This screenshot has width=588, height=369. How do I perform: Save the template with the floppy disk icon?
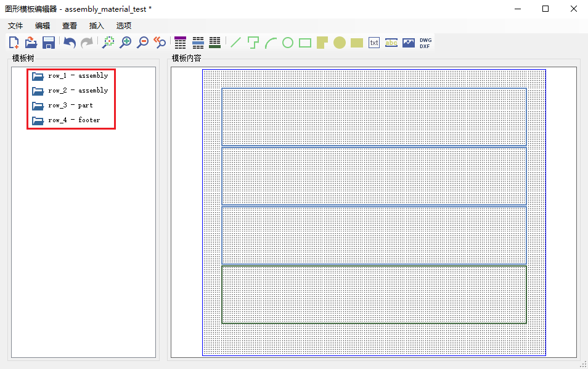[48, 43]
